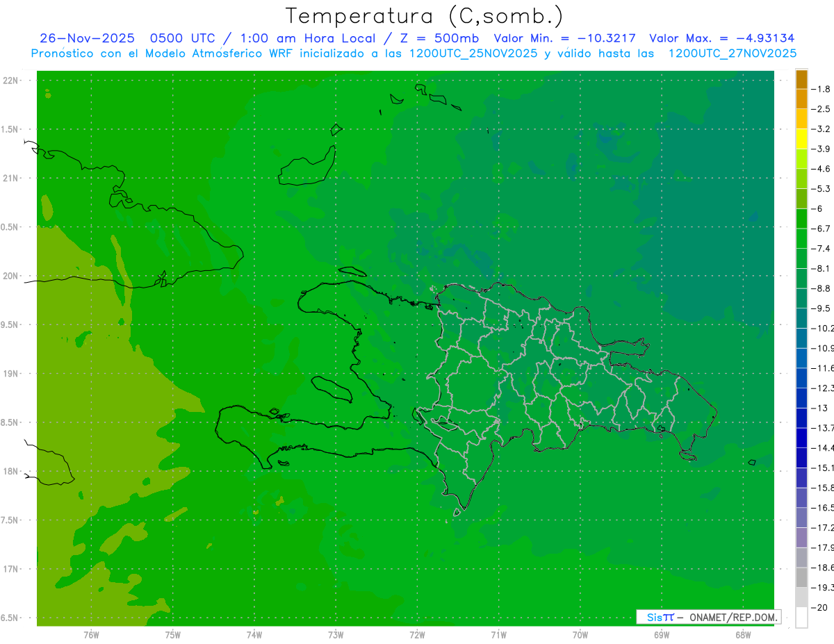
Task: Click the "-8.1" colorbar value
Action: (821, 268)
